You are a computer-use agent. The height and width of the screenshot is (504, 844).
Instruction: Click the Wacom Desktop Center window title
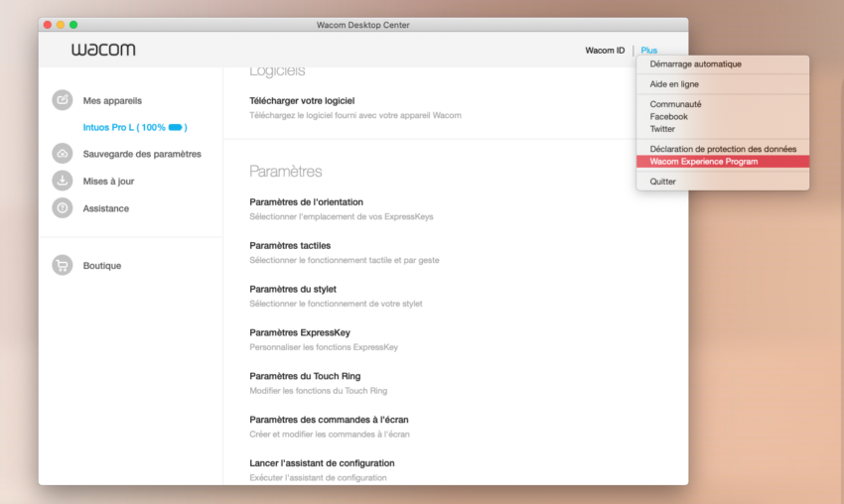click(x=362, y=25)
